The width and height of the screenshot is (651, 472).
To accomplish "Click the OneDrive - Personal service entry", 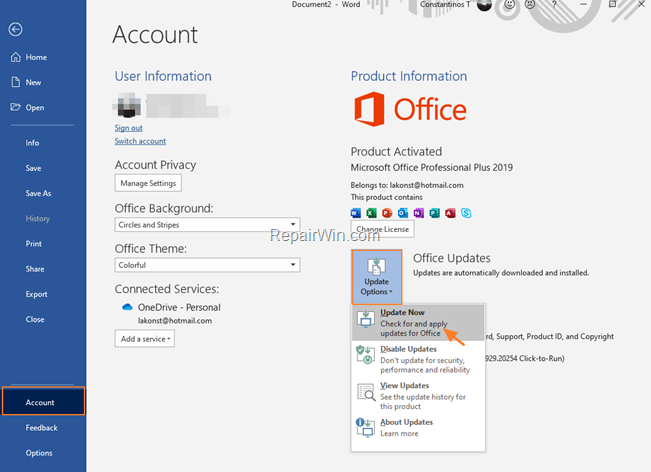I will pos(179,307).
